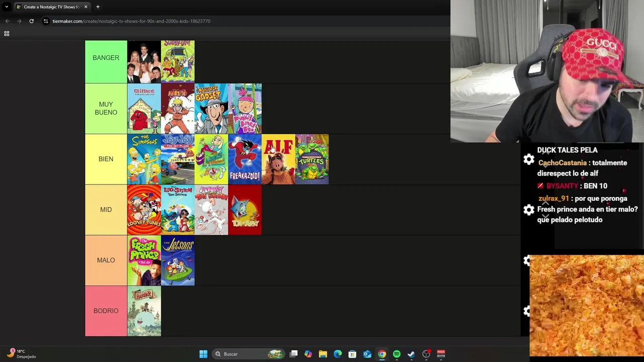Pick The Simpsons thumbnail
The height and width of the screenshot is (362, 644).
[144, 159]
